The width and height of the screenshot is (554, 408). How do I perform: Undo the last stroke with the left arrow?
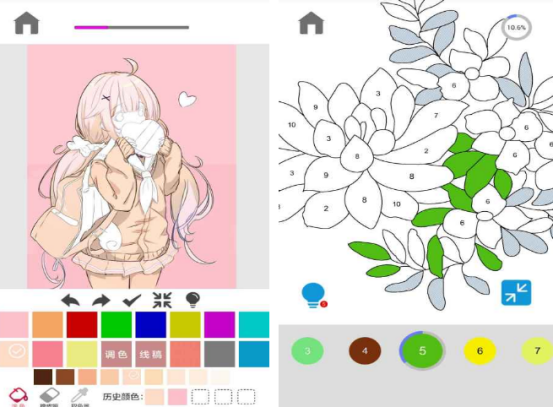(x=70, y=301)
